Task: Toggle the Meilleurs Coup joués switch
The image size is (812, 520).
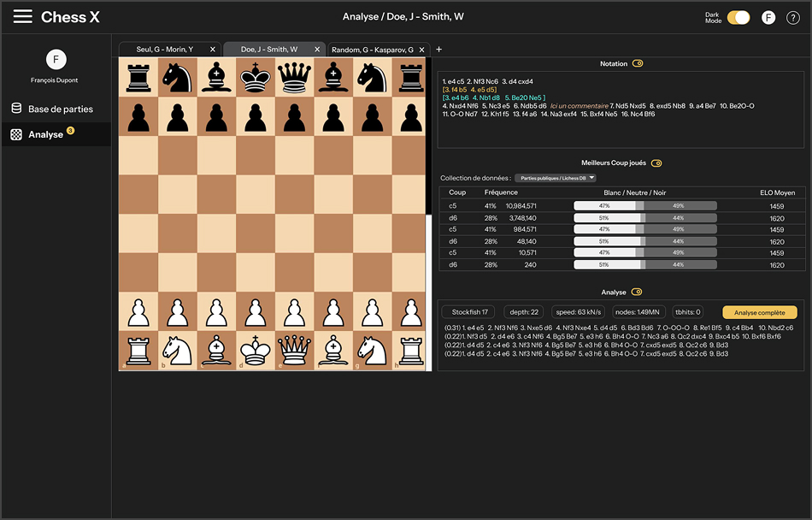Action: coord(656,163)
